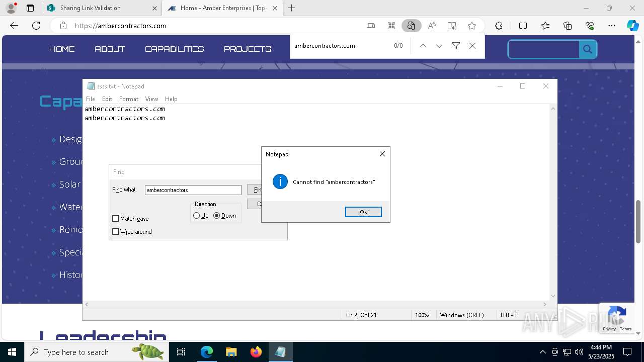Switch to Sharing Link Validation tab
Viewport: 644px width, 362px height.
102,8
